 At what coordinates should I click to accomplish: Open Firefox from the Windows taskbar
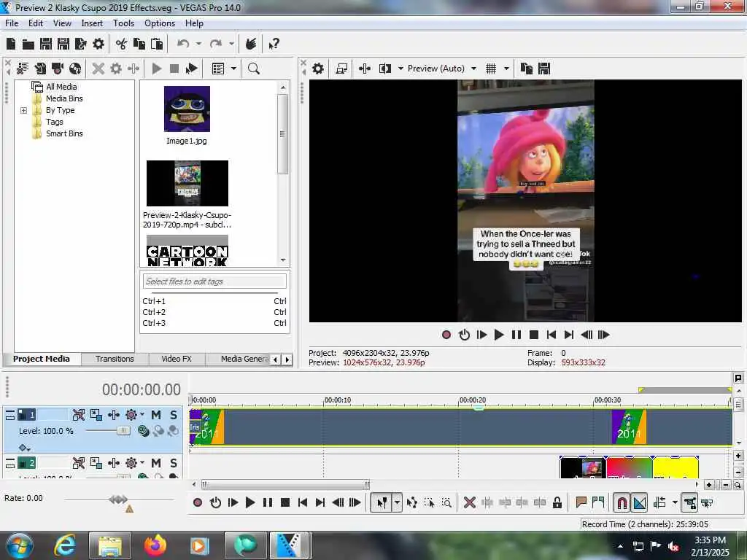point(155,545)
